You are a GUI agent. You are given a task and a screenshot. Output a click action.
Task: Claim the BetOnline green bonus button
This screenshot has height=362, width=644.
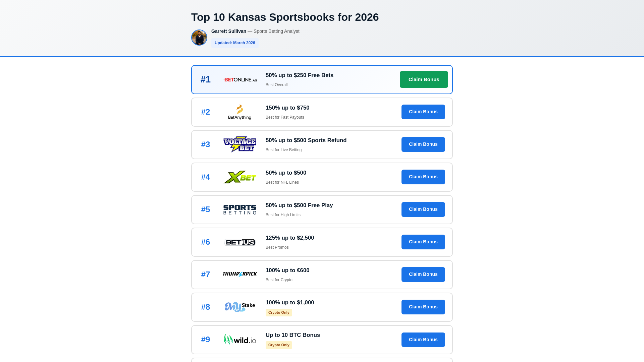[x=424, y=79]
